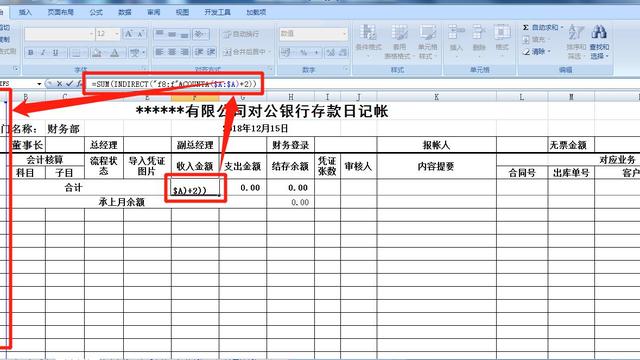Align text left
This screenshot has width=640, height=360.
pos(160,52)
